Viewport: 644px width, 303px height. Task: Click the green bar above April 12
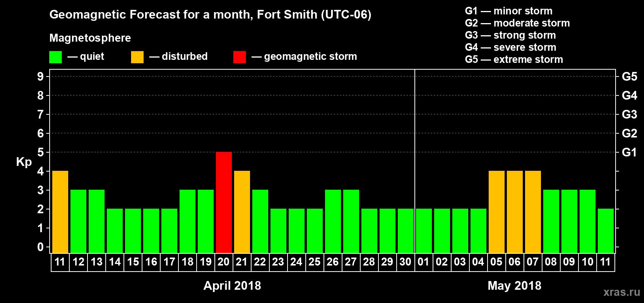coord(78,221)
